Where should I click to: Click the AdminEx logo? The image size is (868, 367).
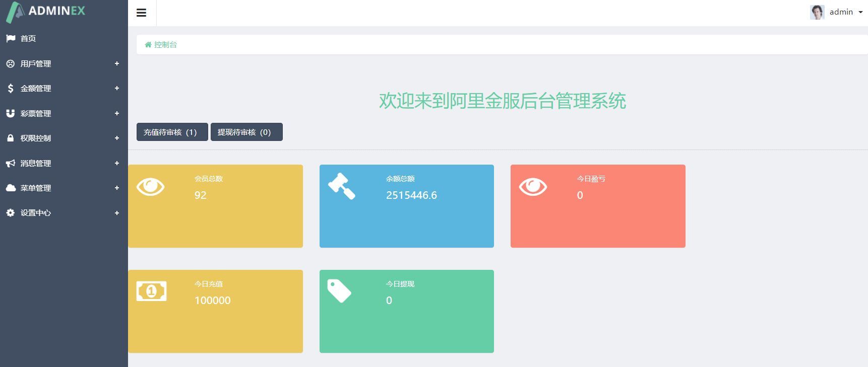coord(45,12)
